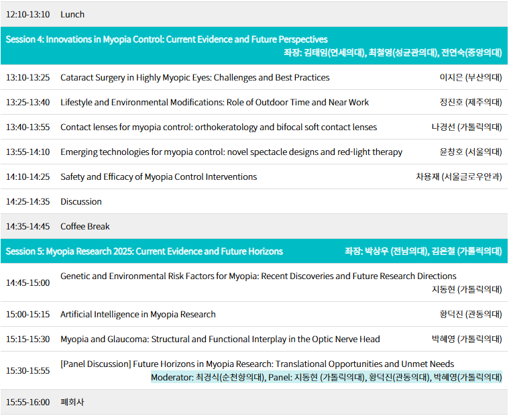Click the Coffee Break row
509x420 pixels.
point(85,227)
